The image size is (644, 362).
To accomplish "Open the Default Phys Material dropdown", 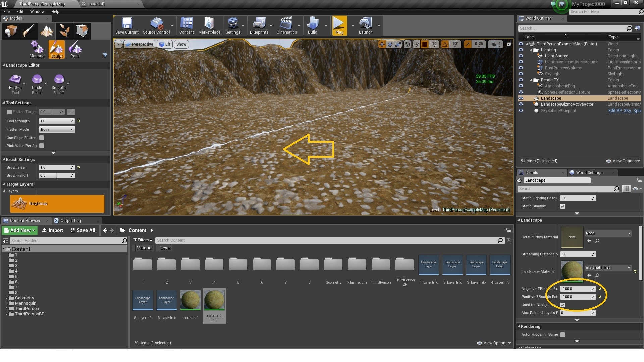I will click(x=608, y=233).
